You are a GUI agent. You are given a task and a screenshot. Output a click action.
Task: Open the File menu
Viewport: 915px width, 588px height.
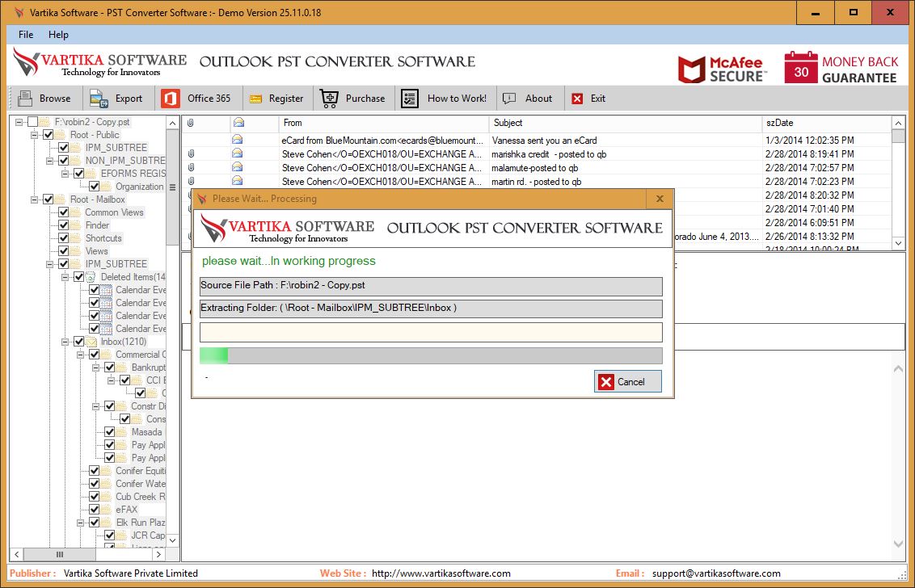[26, 35]
